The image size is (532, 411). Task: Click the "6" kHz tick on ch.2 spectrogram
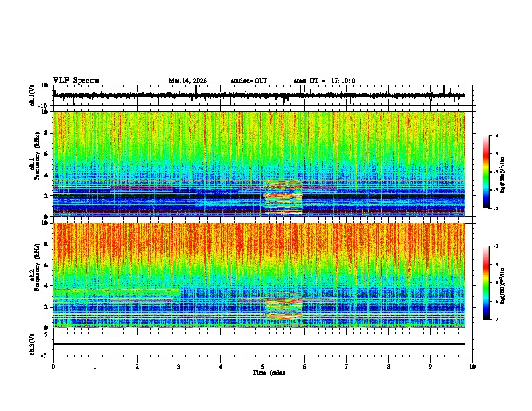click(46, 265)
